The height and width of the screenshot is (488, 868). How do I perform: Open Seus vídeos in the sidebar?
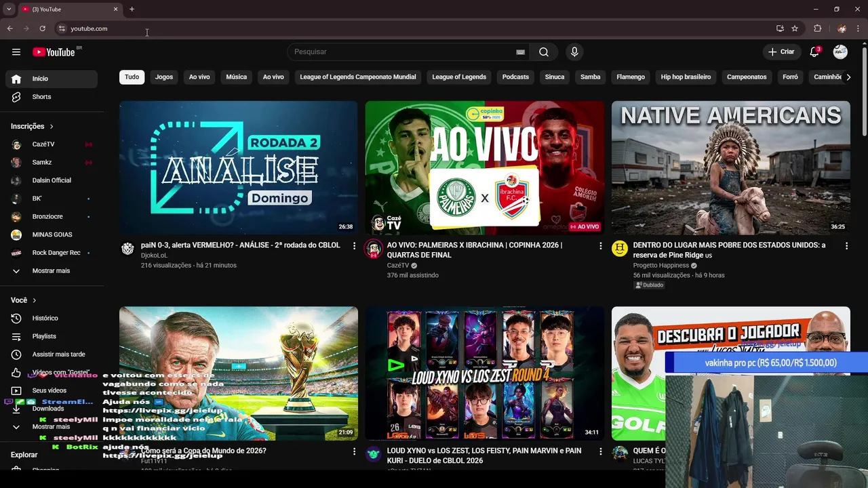click(x=52, y=390)
